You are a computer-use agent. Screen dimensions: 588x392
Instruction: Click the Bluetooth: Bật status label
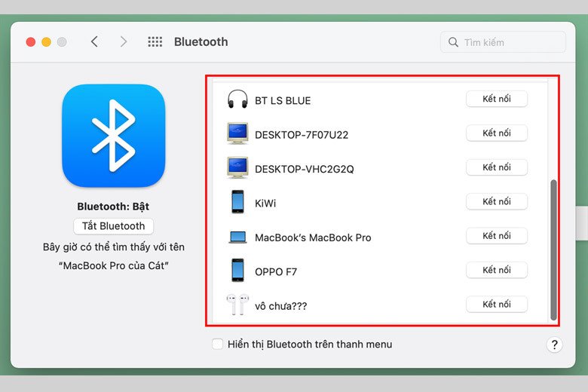[x=113, y=207]
